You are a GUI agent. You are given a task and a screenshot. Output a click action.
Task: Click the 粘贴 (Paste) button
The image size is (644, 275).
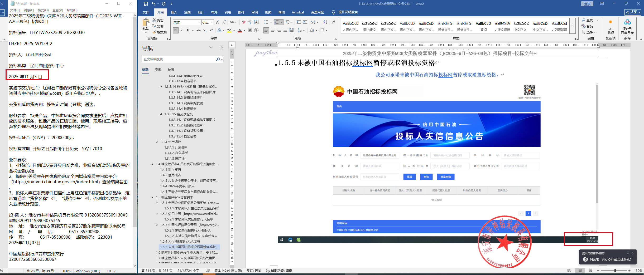146,26
